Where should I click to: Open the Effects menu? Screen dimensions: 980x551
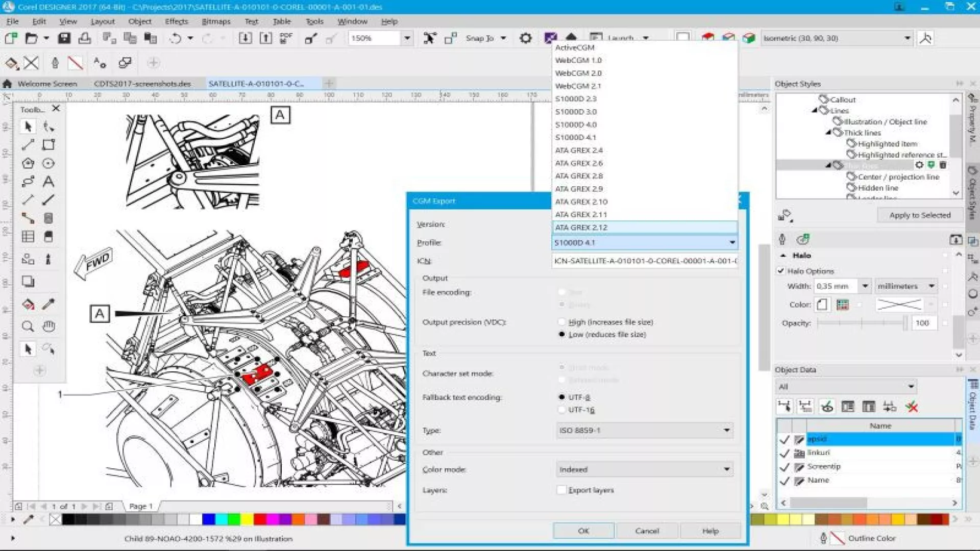pos(176,21)
